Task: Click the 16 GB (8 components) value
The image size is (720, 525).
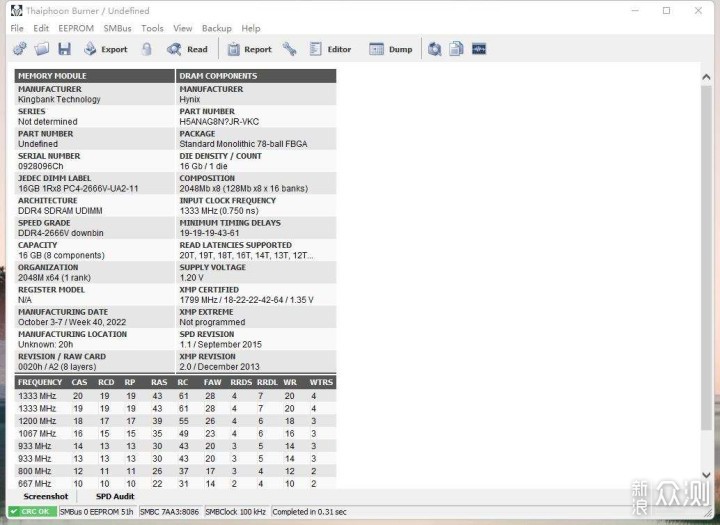Action: [61, 255]
